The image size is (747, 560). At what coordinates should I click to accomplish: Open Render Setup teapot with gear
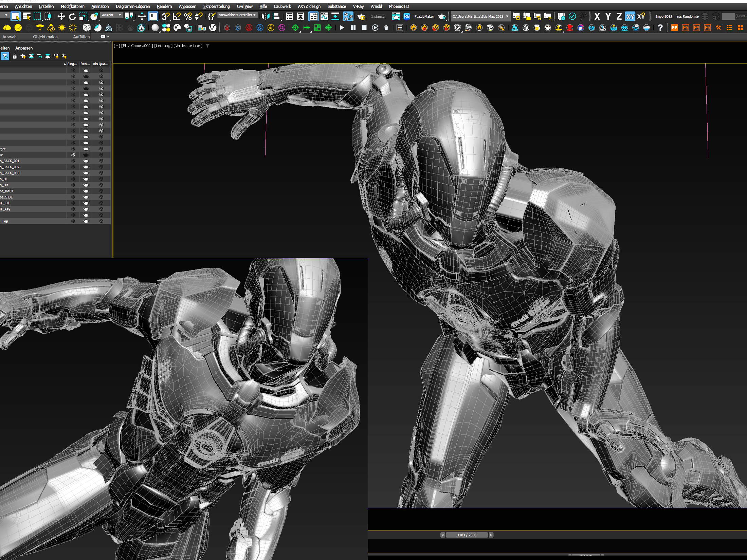361,16
